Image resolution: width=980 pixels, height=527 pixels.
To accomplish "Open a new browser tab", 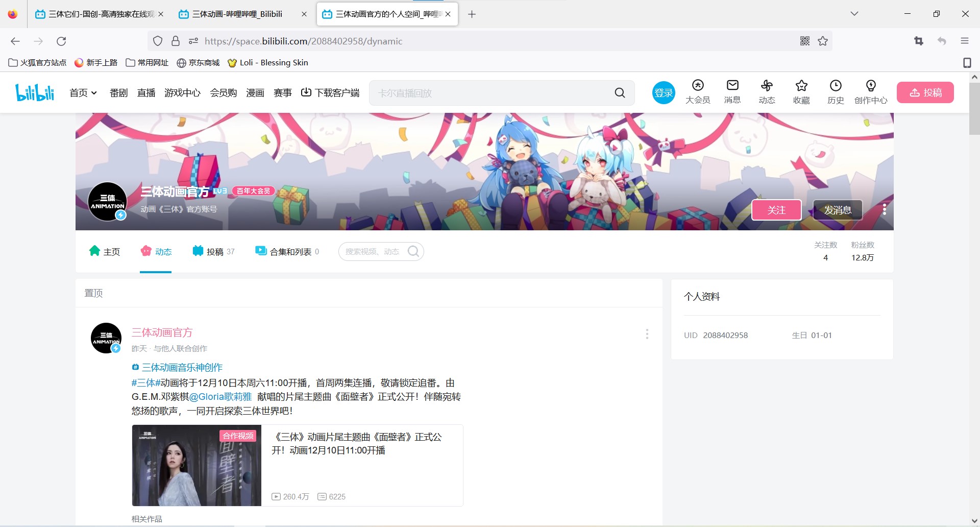I will 472,14.
